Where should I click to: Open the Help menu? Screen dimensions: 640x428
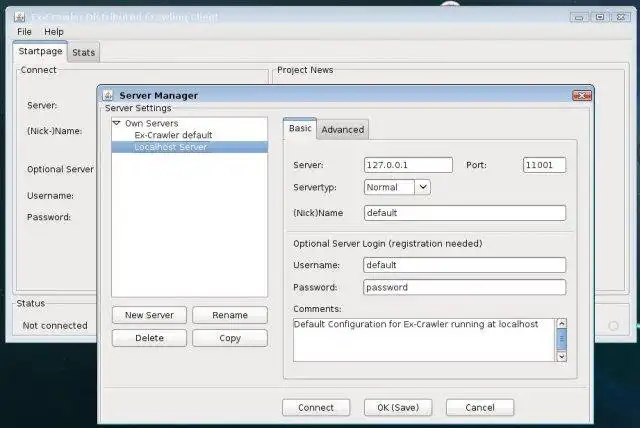[54, 32]
